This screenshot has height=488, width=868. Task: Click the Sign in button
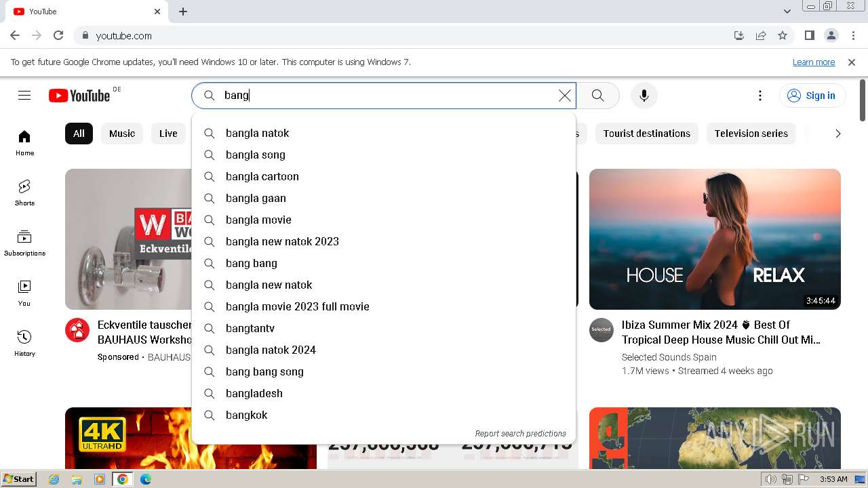(812, 96)
